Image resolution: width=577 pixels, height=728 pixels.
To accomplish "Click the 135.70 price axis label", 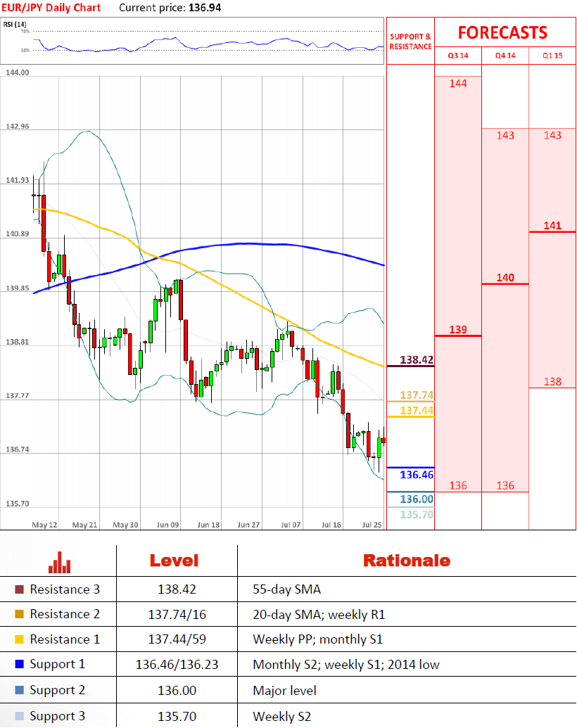I will [17, 504].
